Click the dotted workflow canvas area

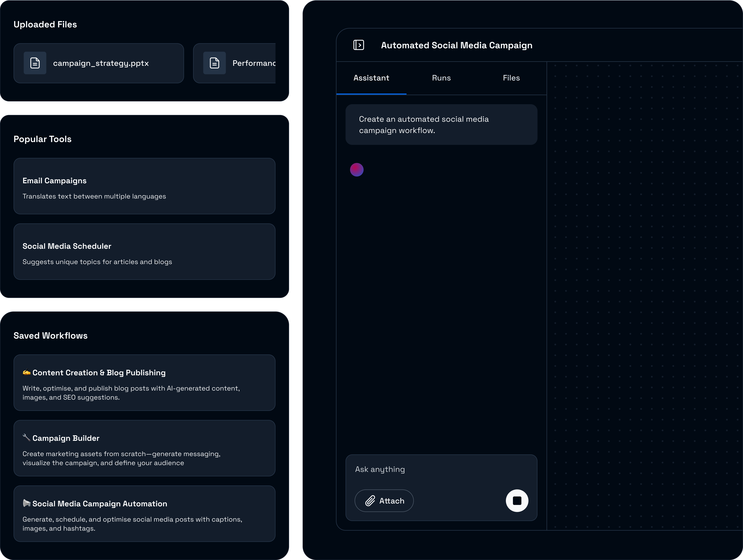[645, 296]
